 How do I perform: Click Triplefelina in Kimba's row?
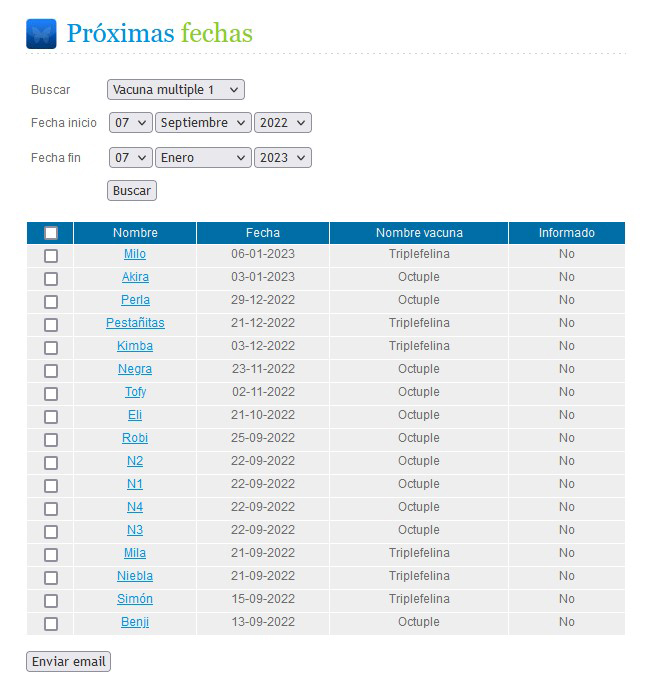(x=419, y=346)
